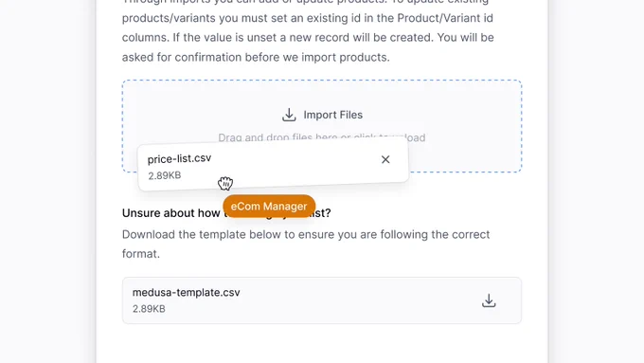The height and width of the screenshot is (363, 644).
Task: Click the "Download the template below" sentence
Action: (306, 234)
